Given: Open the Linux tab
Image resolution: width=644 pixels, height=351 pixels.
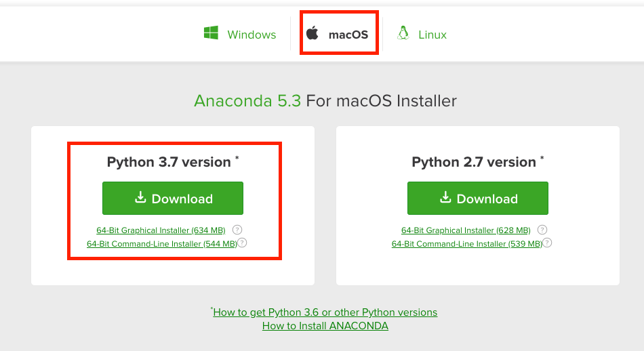Looking at the screenshot, I should click(x=422, y=34).
